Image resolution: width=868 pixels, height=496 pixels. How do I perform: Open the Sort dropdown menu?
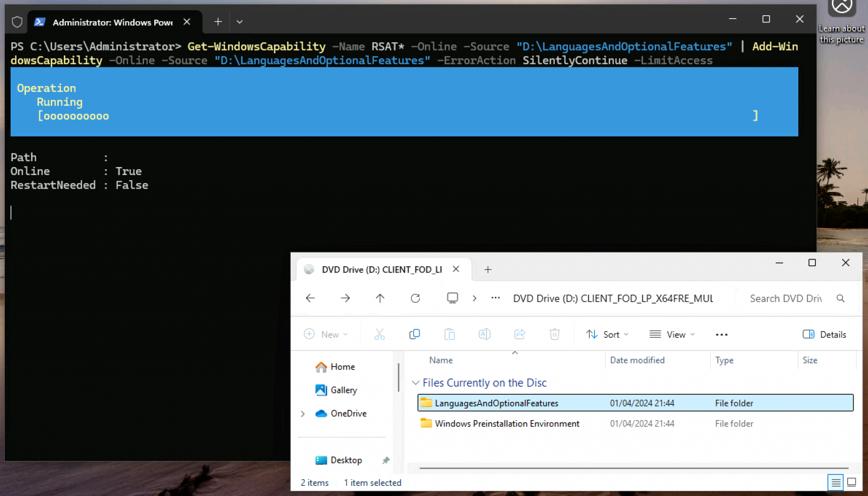[x=607, y=334]
